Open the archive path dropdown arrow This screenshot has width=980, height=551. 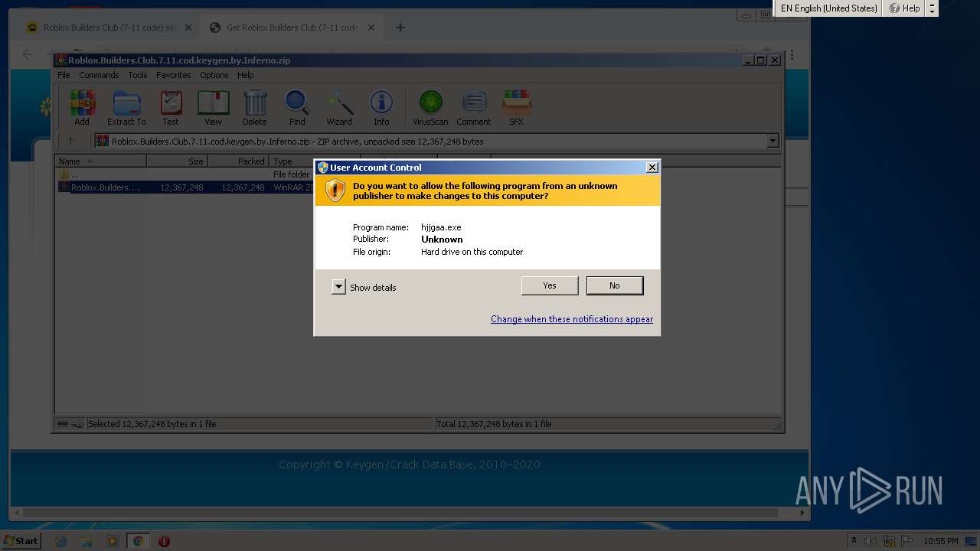click(773, 141)
